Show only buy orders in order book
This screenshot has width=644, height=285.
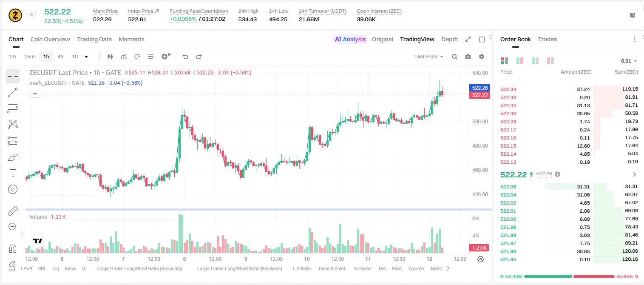tap(535, 61)
